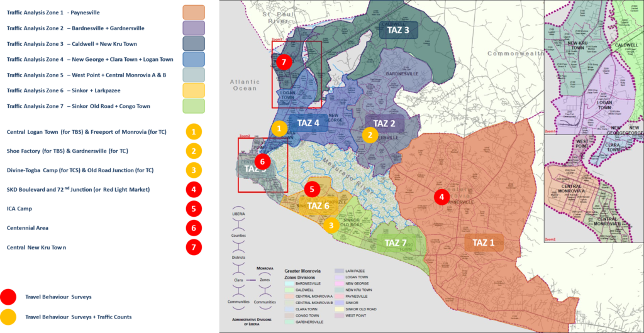Click the 'Travel Behaviour Surveys + Traffic Counts' text

click(78, 317)
